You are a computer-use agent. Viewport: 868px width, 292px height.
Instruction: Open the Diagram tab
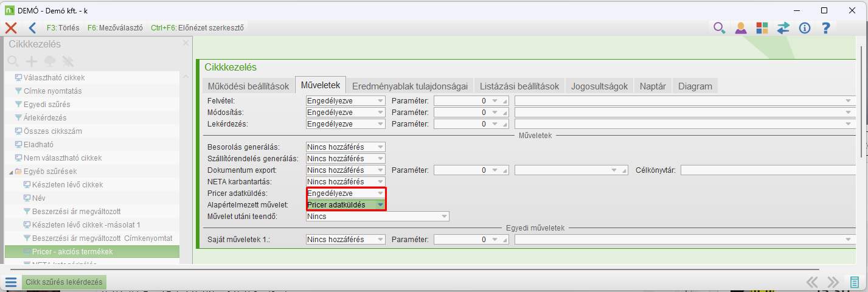point(695,86)
